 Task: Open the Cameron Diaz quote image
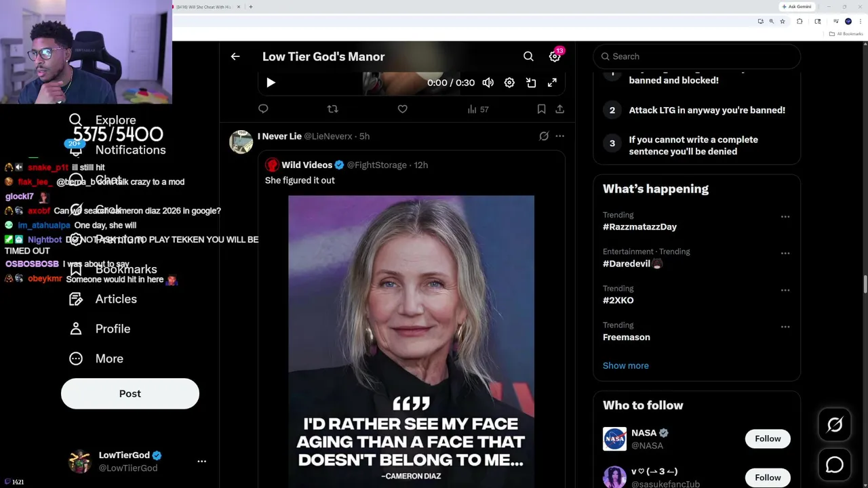(411, 342)
